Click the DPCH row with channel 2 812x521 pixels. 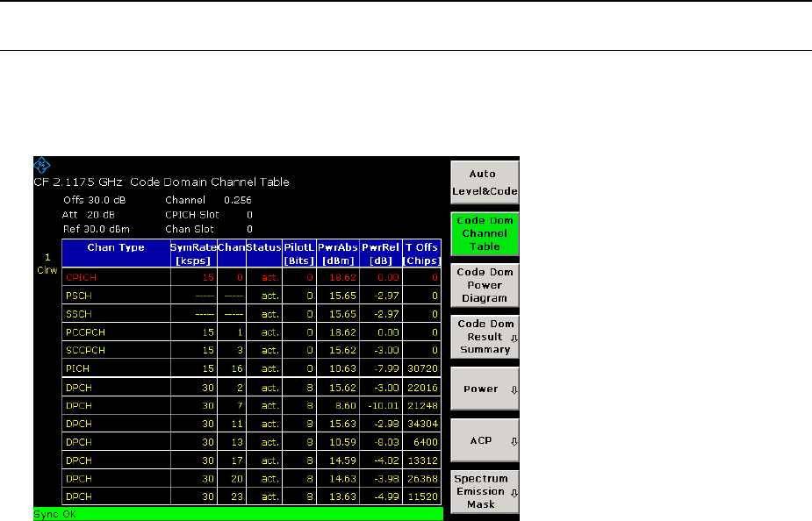pyautogui.click(x=252, y=388)
